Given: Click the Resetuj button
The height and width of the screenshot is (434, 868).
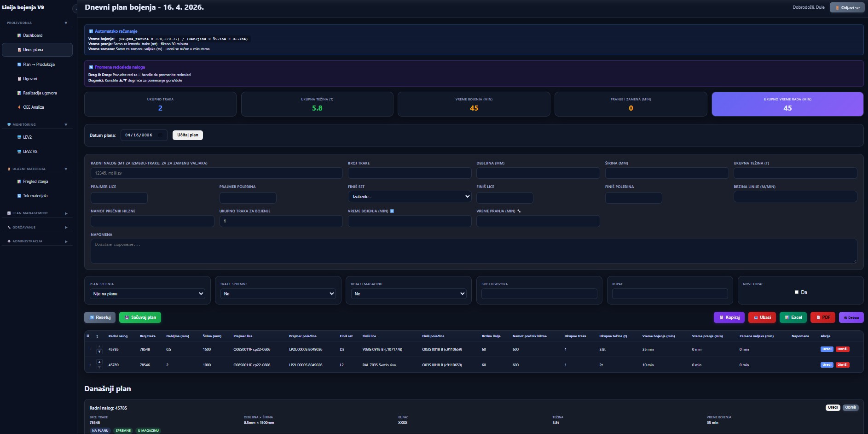Looking at the screenshot, I should click(x=100, y=317).
